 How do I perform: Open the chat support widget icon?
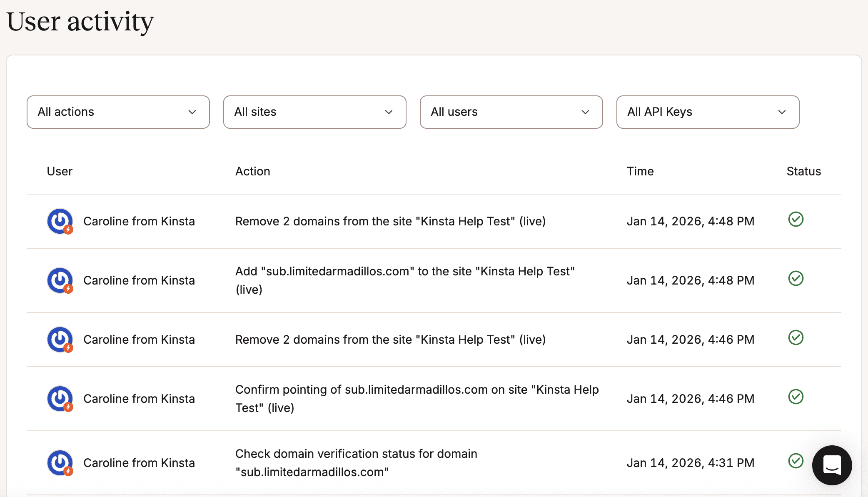click(832, 465)
